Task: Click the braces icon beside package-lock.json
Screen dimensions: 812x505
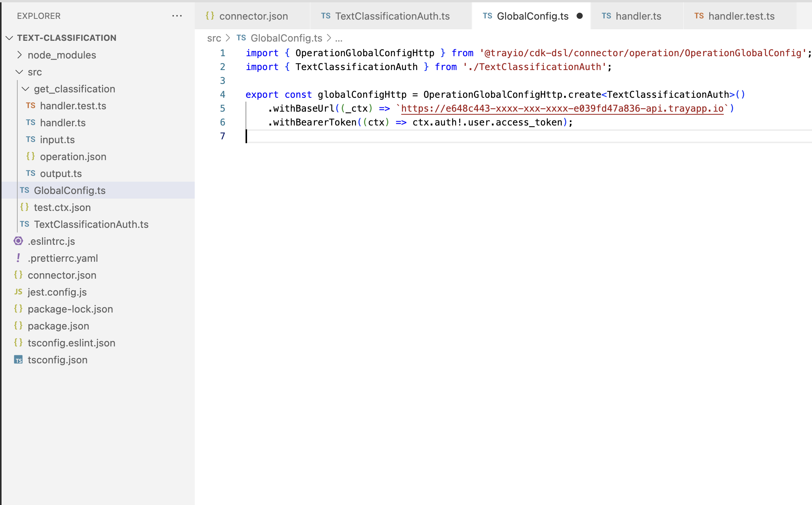Action: pyautogui.click(x=18, y=309)
